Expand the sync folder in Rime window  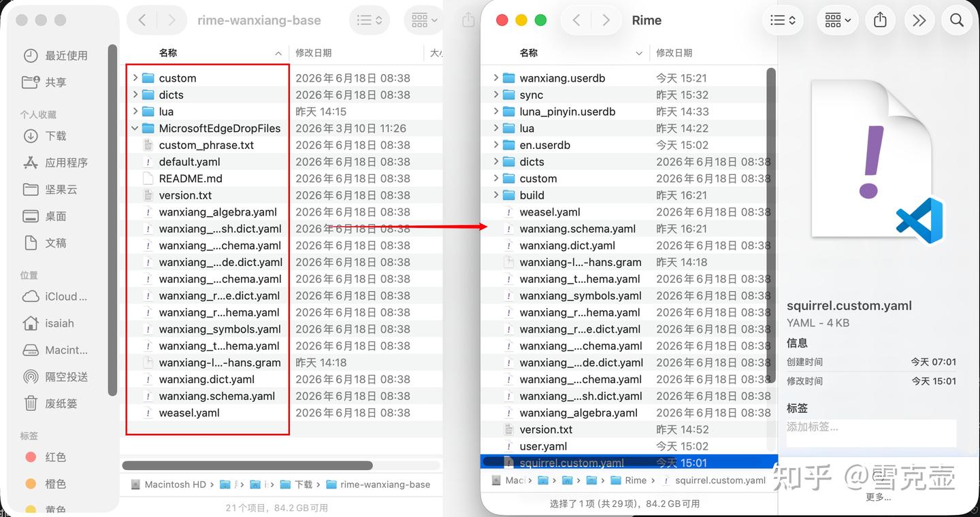[x=496, y=95]
